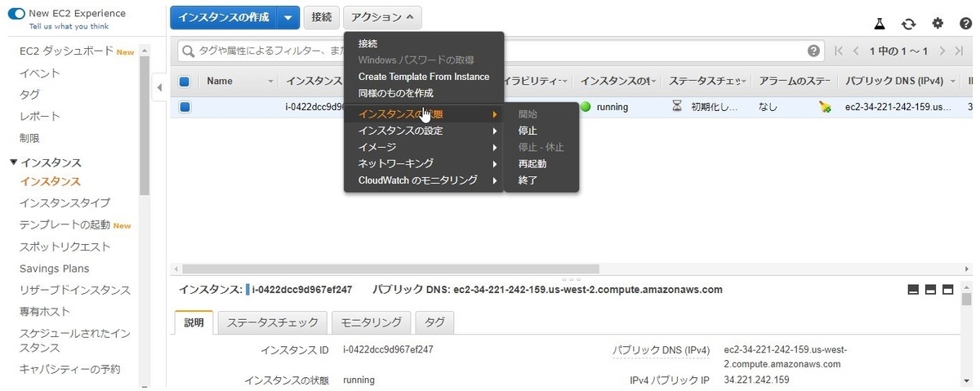Collapse the インスタンス sidebar section
Screen dimensions: 980x391
tap(13, 162)
